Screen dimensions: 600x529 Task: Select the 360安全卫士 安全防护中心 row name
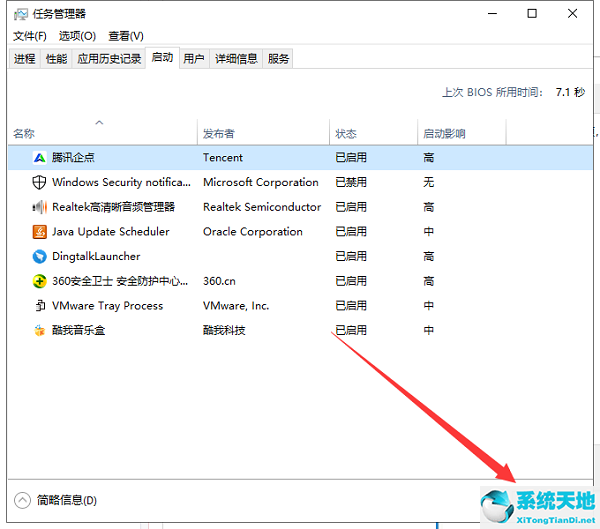point(120,281)
